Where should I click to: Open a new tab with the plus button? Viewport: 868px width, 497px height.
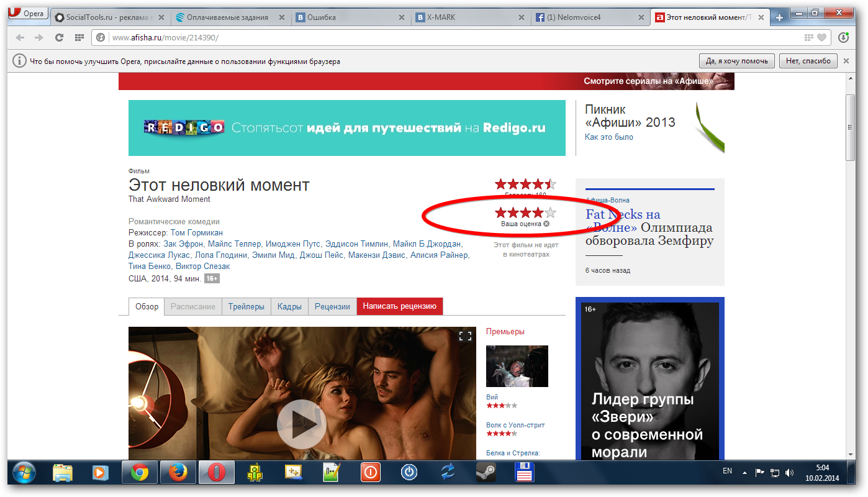pos(780,18)
